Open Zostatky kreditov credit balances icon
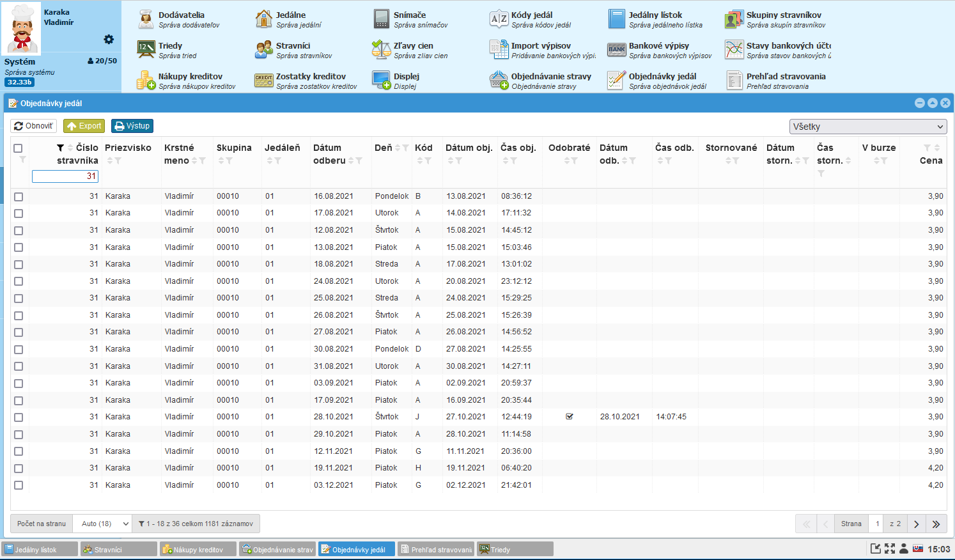Screen dimensions: 955x560 (264, 81)
